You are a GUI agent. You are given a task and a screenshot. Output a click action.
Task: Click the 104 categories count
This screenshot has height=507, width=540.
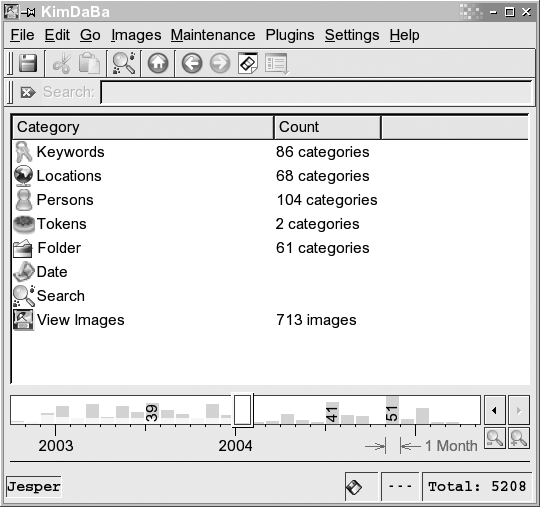(x=327, y=200)
